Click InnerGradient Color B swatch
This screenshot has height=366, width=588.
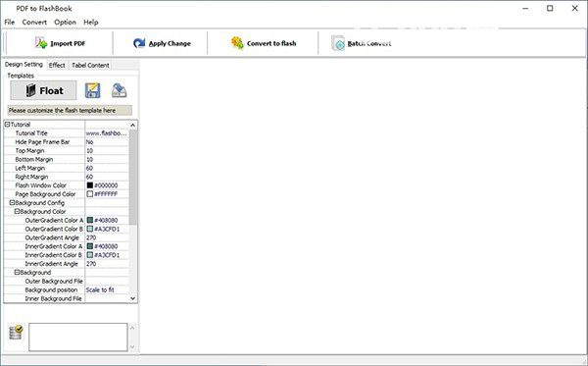tap(90, 255)
